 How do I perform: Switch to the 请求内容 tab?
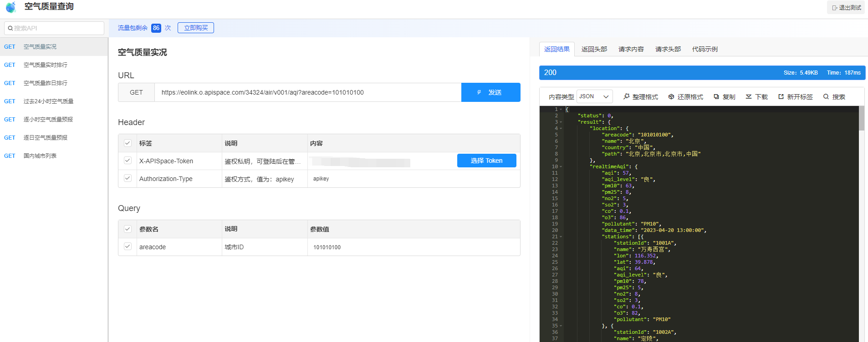tap(631, 49)
